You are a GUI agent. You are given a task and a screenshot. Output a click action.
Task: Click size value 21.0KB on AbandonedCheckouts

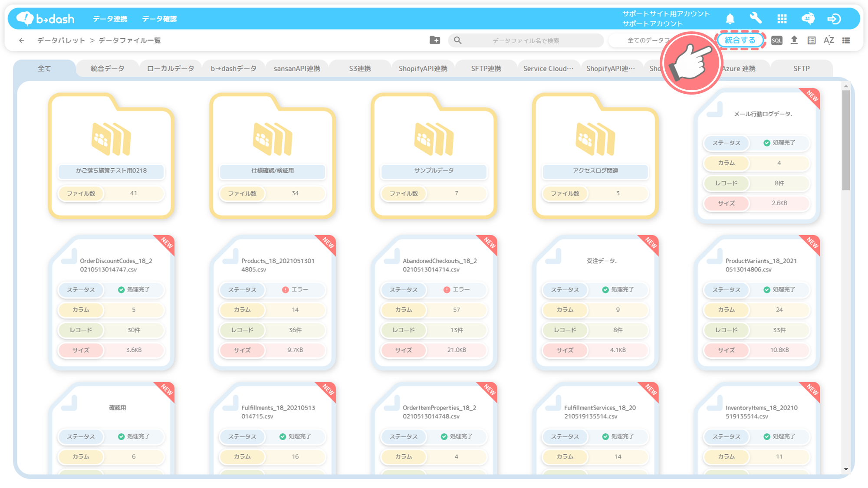point(457,350)
